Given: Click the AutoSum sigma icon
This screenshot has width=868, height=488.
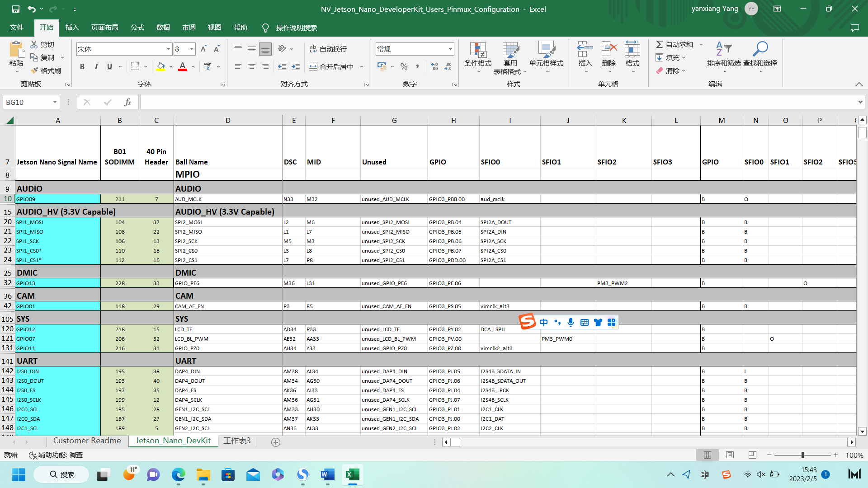Looking at the screenshot, I should pyautogui.click(x=659, y=44).
